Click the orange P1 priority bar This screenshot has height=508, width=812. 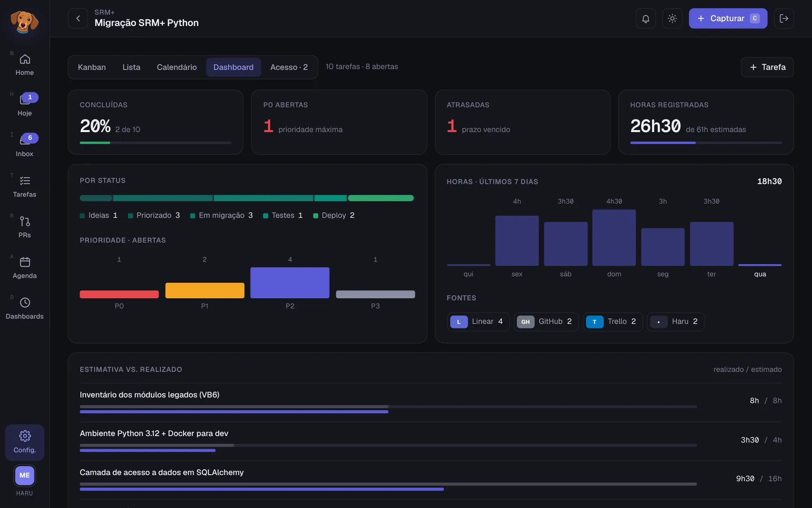point(205,291)
